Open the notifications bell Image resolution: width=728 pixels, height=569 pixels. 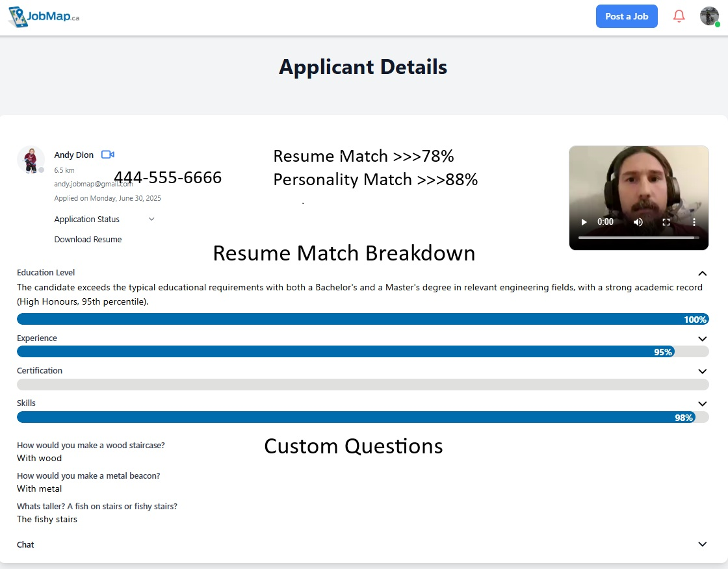click(x=679, y=16)
